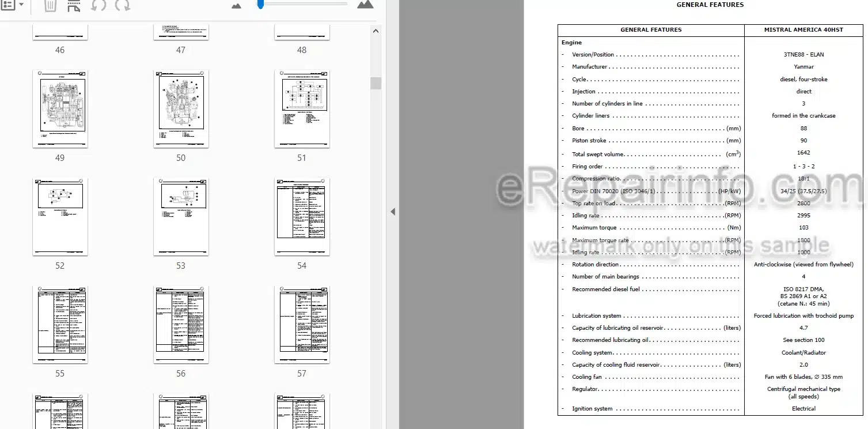Screen dimensions: 868x429
Task: Click the 'GENERAL FEATURES' page title
Action: pos(710,5)
